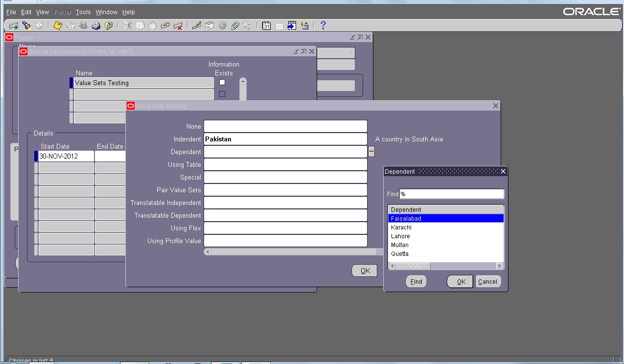
Task: Check the first Information Exists checkbox
Action: pos(222,82)
